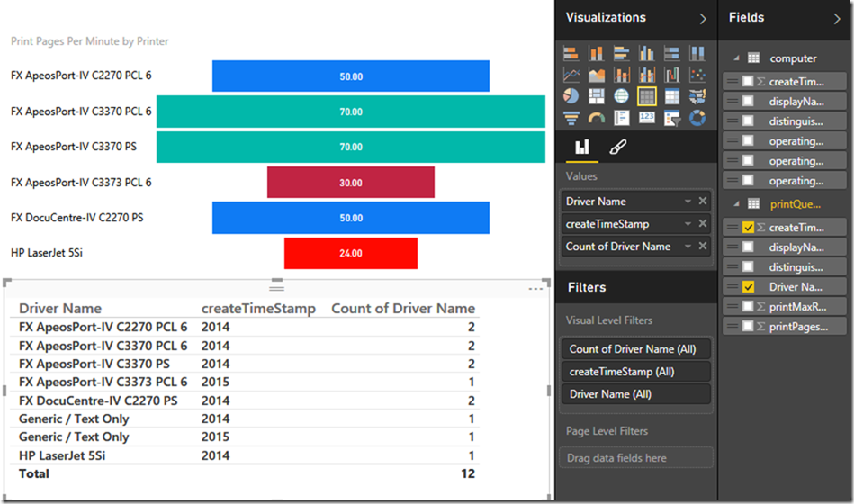This screenshot has height=504, width=854.
Task: Select the Generic / Text Only 2015 row
Action: point(247,437)
